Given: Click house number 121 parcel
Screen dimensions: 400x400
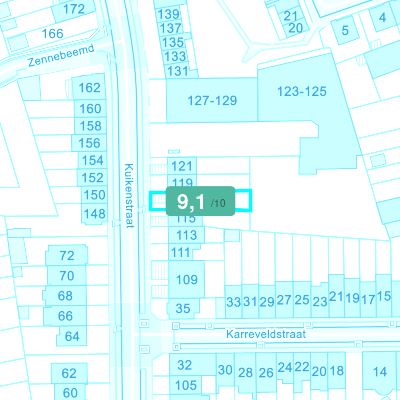Looking at the screenshot, I should point(182,166).
